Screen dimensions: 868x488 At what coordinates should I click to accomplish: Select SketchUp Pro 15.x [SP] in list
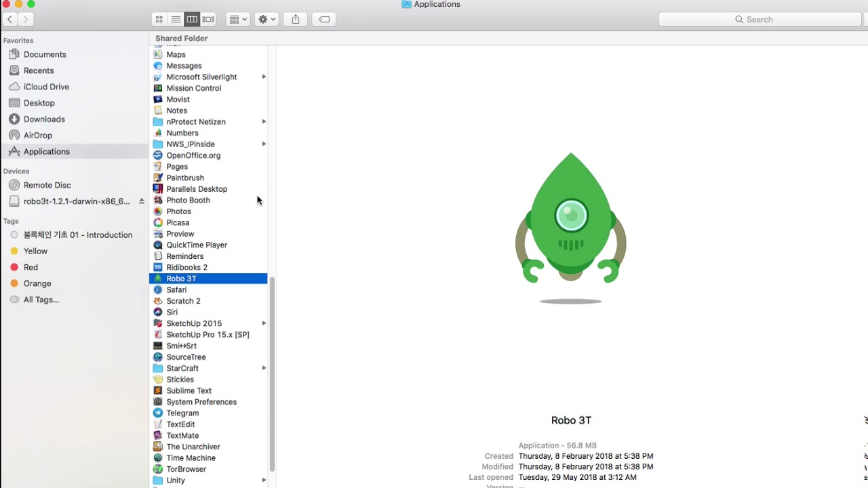pos(208,334)
